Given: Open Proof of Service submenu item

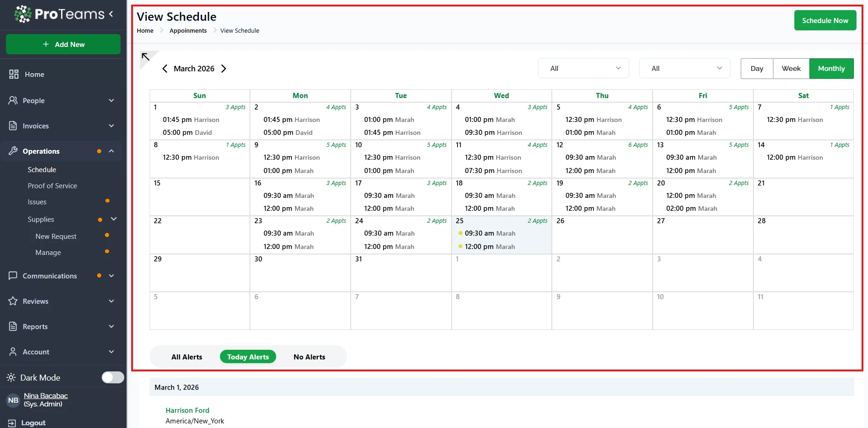Looking at the screenshot, I should [52, 186].
